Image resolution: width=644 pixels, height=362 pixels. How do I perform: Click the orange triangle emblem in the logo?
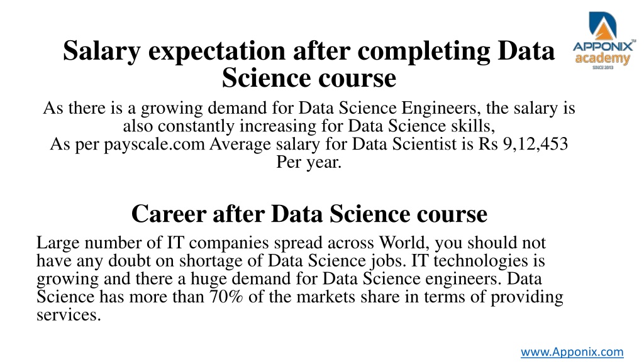[x=603, y=31]
